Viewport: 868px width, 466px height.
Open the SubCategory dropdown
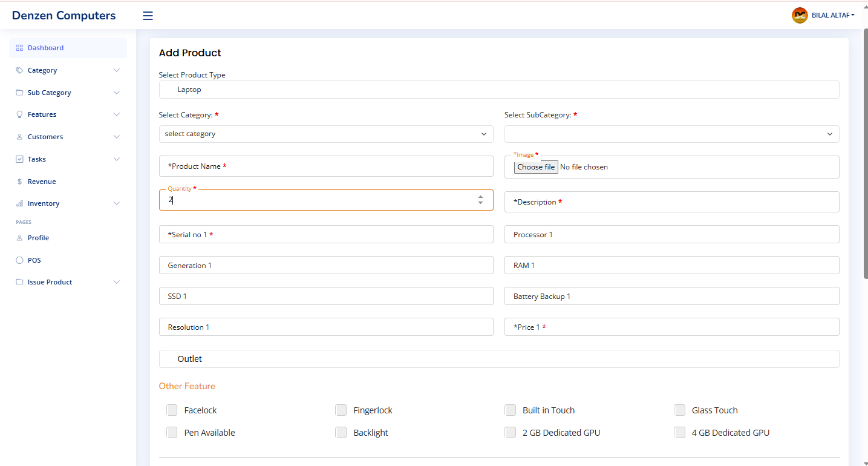[671, 134]
